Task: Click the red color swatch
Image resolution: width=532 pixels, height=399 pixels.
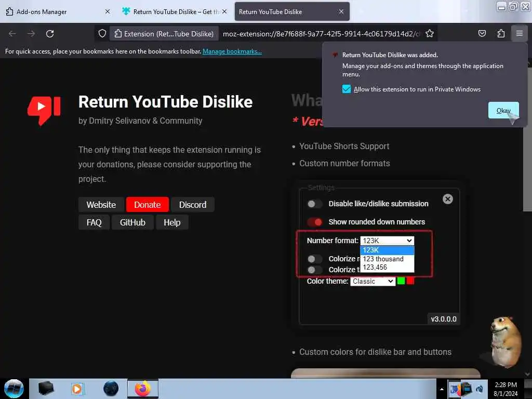Action: (x=410, y=281)
